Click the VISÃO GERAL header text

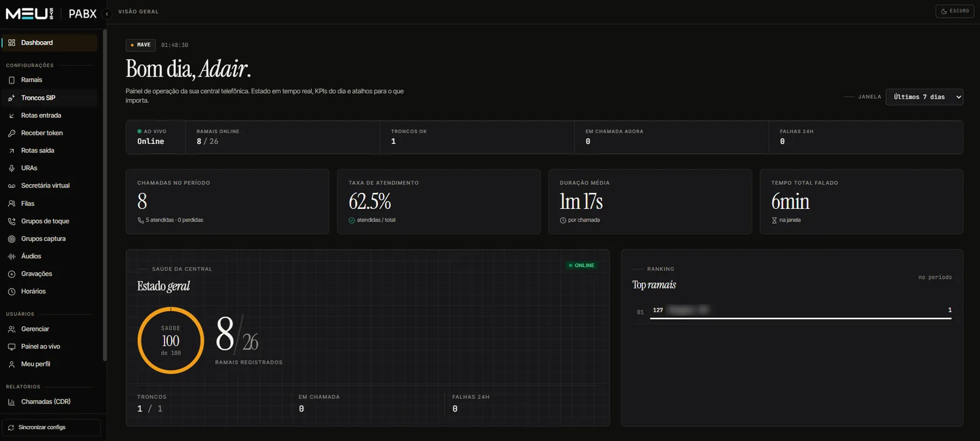pyautogui.click(x=138, y=12)
